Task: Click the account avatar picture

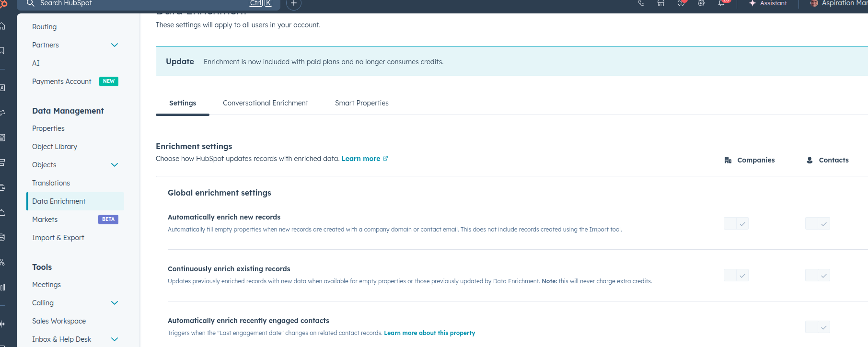Action: (x=814, y=3)
